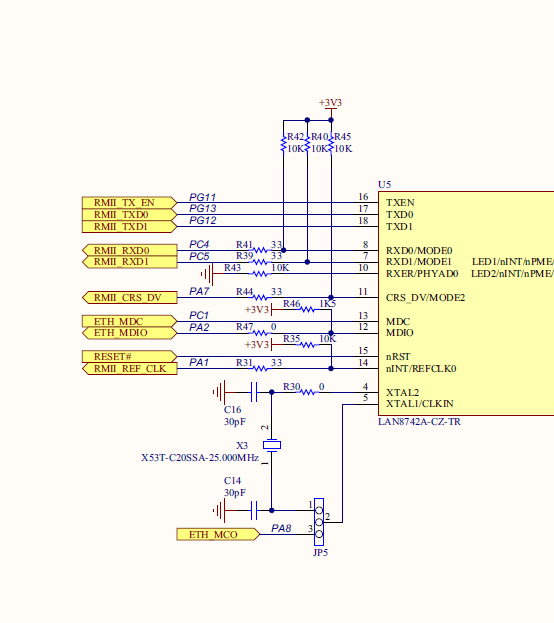
Task: Select resistor R44 symbol
Action: pyautogui.click(x=260, y=298)
